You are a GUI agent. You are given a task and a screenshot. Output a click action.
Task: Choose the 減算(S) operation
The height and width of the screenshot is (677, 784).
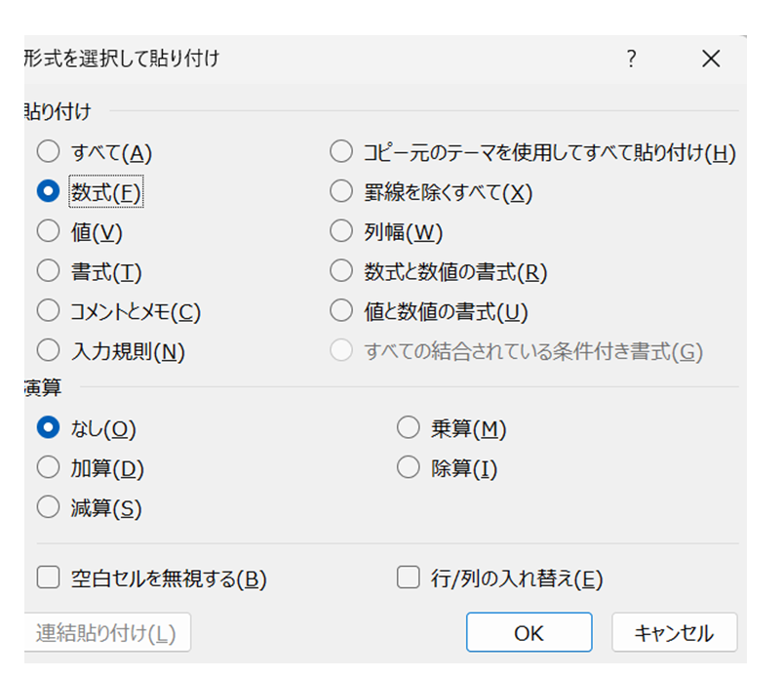pos(48,507)
